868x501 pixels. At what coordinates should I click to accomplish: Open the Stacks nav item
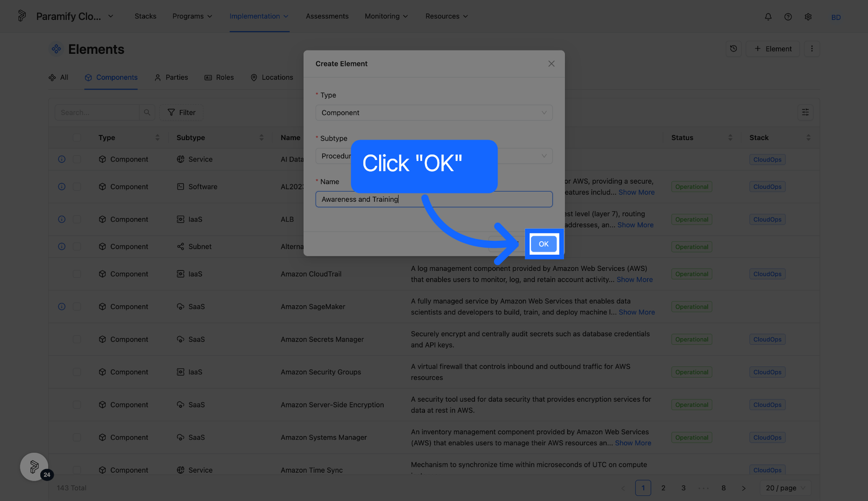point(146,16)
